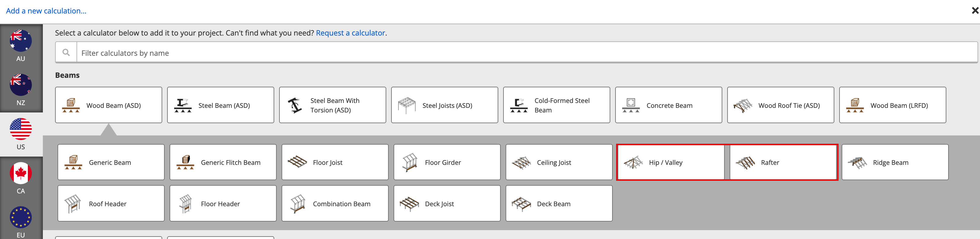Add a Rafter label calculation
The height and width of the screenshot is (239, 980).
tap(770, 162)
